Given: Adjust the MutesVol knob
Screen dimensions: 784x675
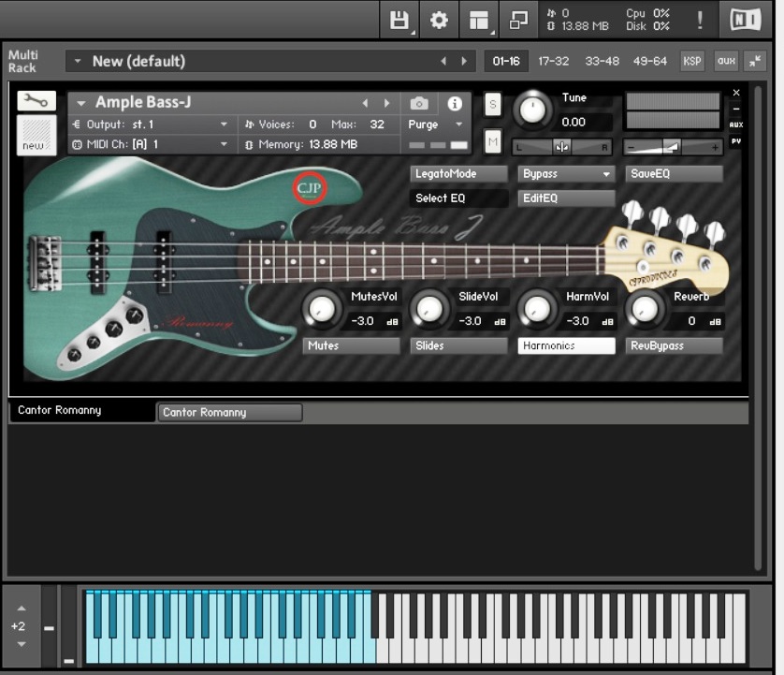Looking at the screenshot, I should (322, 309).
